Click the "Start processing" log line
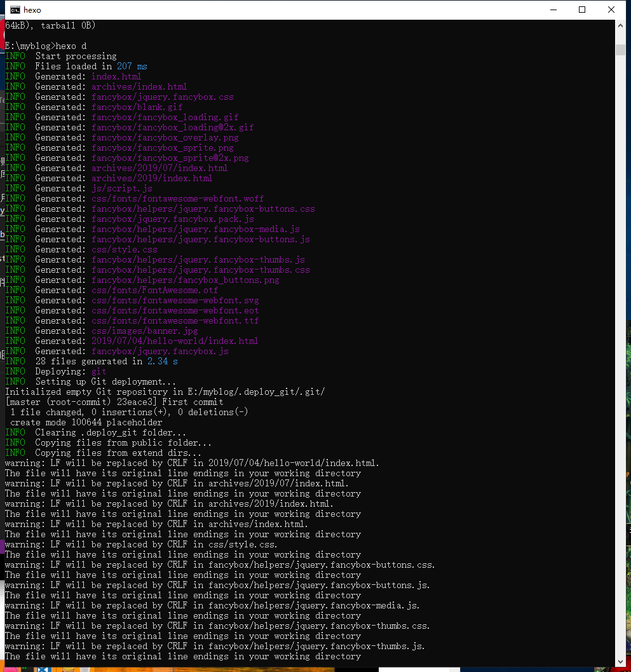Screen dimensions: 631x672 76,56
